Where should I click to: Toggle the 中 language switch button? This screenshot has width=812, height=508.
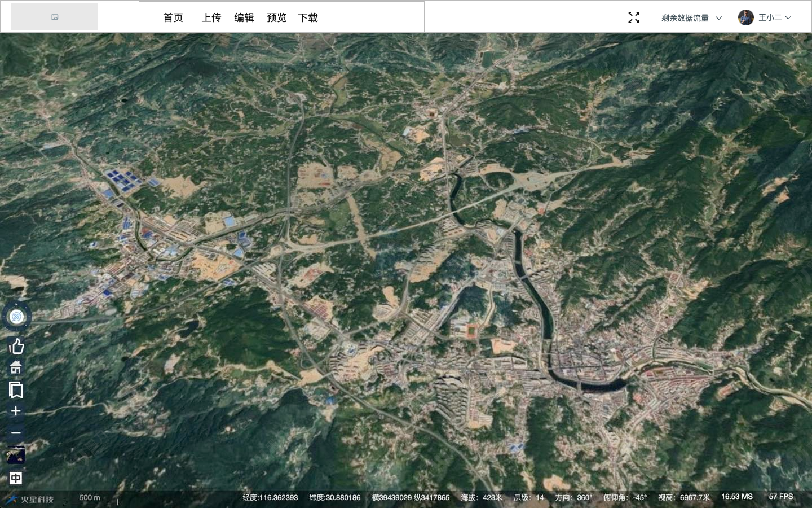click(16, 478)
